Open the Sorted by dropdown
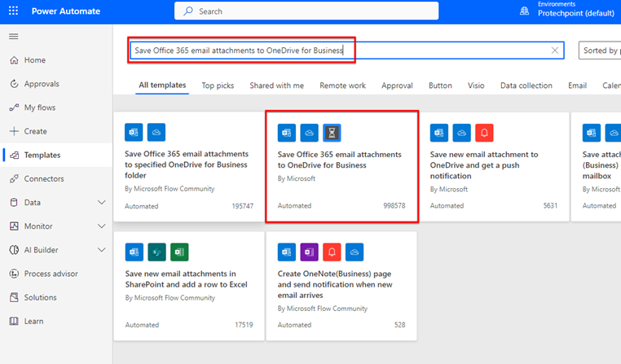Screen dimensions: 621x364 pyautogui.click(x=600, y=50)
